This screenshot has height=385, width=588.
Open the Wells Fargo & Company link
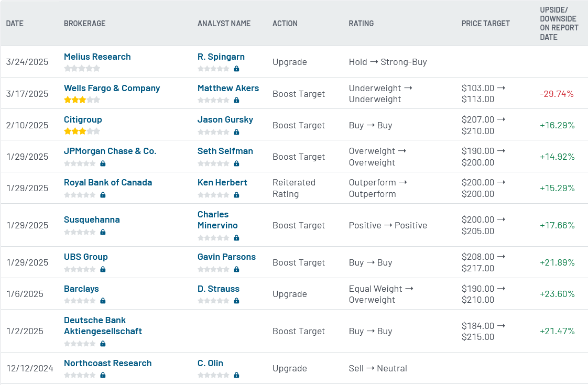[112, 88]
